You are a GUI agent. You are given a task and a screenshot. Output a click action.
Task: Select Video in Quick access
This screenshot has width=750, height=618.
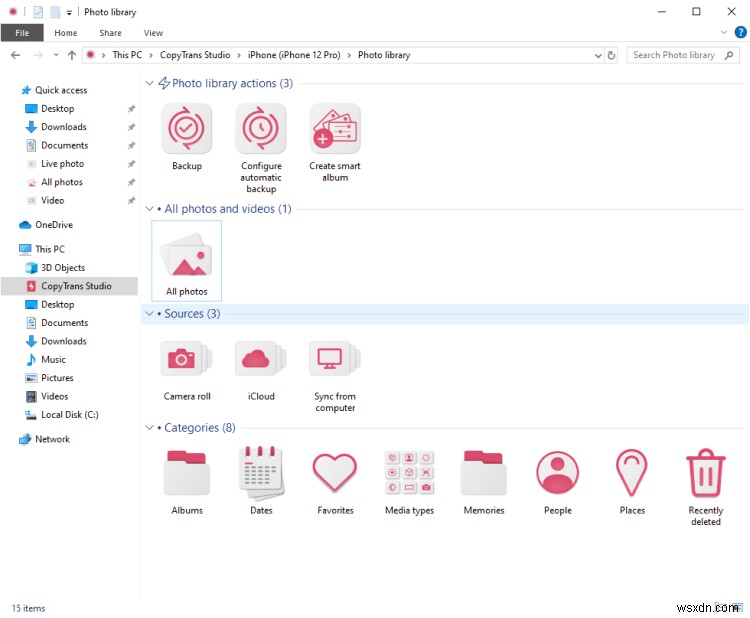(53, 200)
